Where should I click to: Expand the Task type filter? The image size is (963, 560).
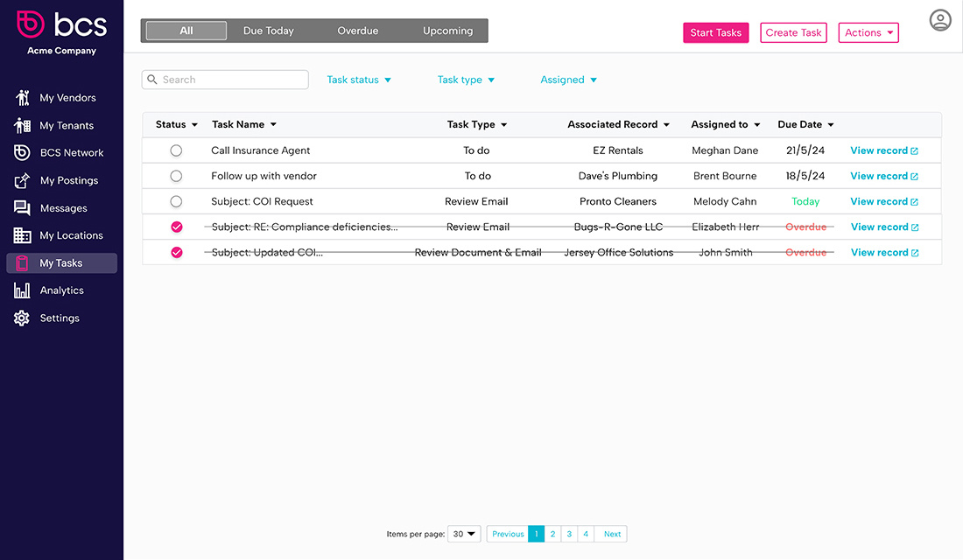(x=466, y=79)
